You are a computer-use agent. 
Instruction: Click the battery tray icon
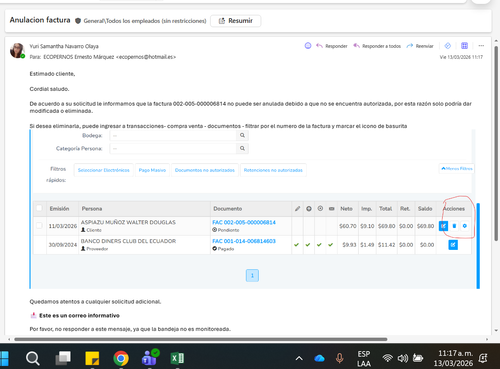tap(418, 359)
